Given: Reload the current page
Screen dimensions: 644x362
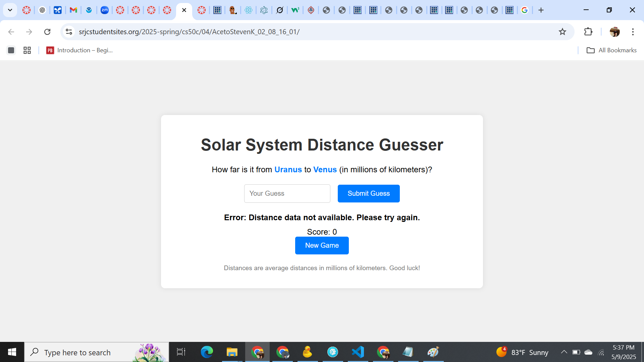Looking at the screenshot, I should pyautogui.click(x=47, y=32).
